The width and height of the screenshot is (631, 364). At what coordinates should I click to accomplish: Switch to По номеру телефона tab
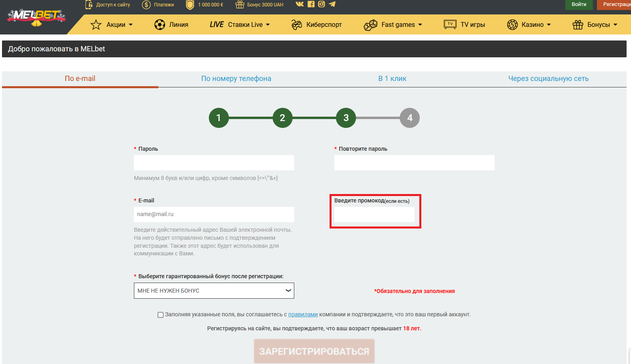236,79
